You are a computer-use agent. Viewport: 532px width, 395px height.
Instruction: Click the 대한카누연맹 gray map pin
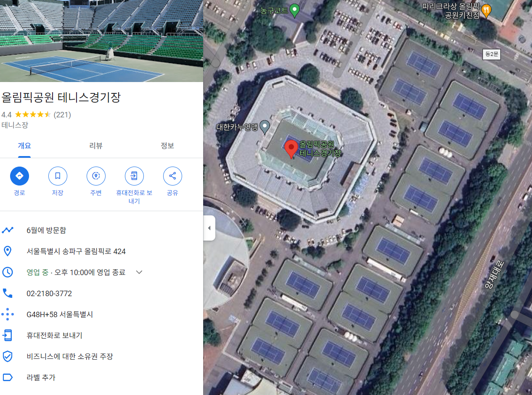click(x=265, y=127)
